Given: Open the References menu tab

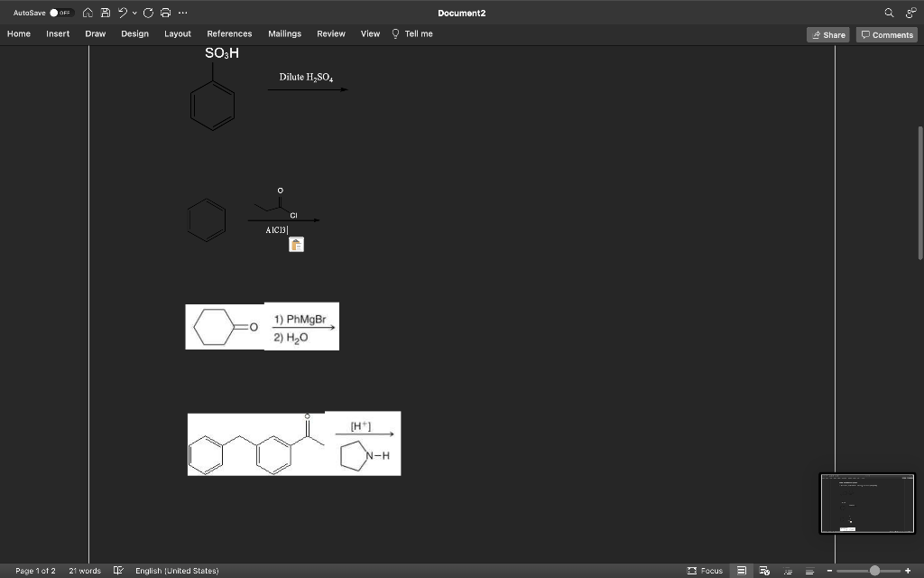Looking at the screenshot, I should [229, 33].
